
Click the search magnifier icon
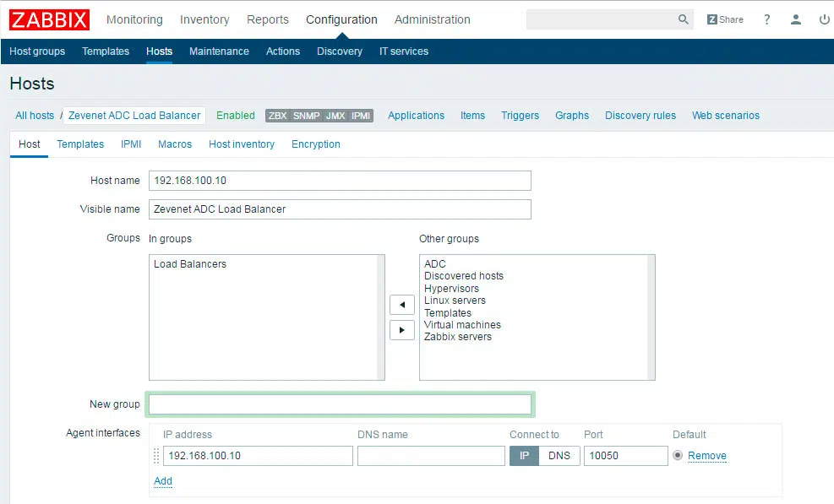[683, 19]
